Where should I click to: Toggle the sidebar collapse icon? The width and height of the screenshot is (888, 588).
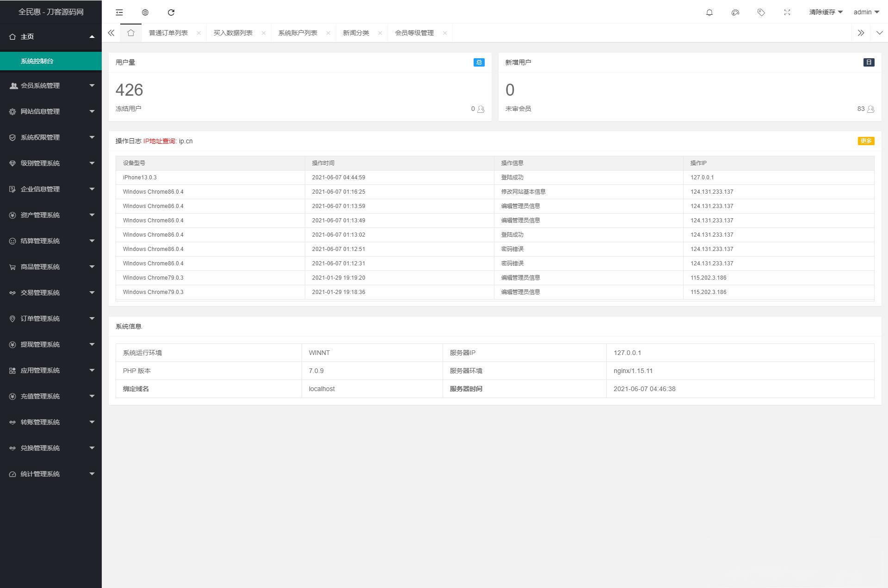click(x=119, y=12)
